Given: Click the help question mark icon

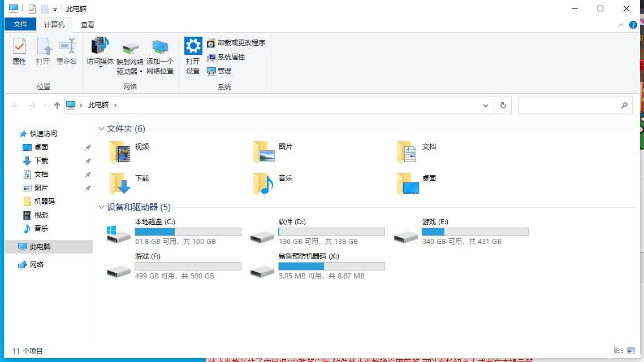Looking at the screenshot, I should pos(633,25).
